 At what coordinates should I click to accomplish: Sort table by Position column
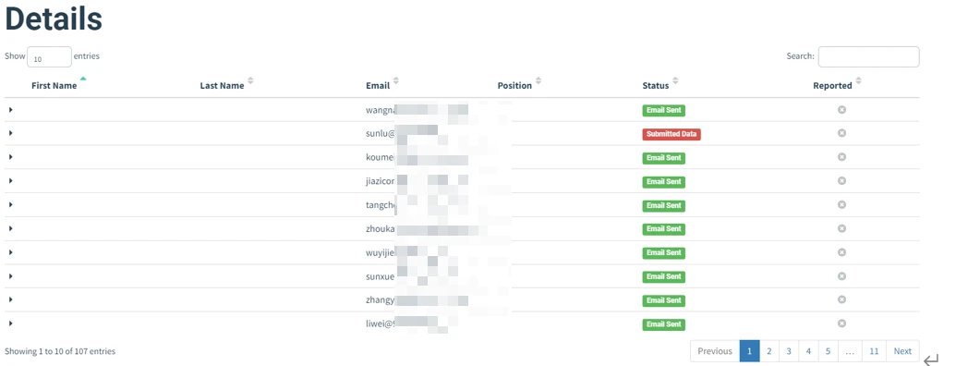[x=538, y=81]
